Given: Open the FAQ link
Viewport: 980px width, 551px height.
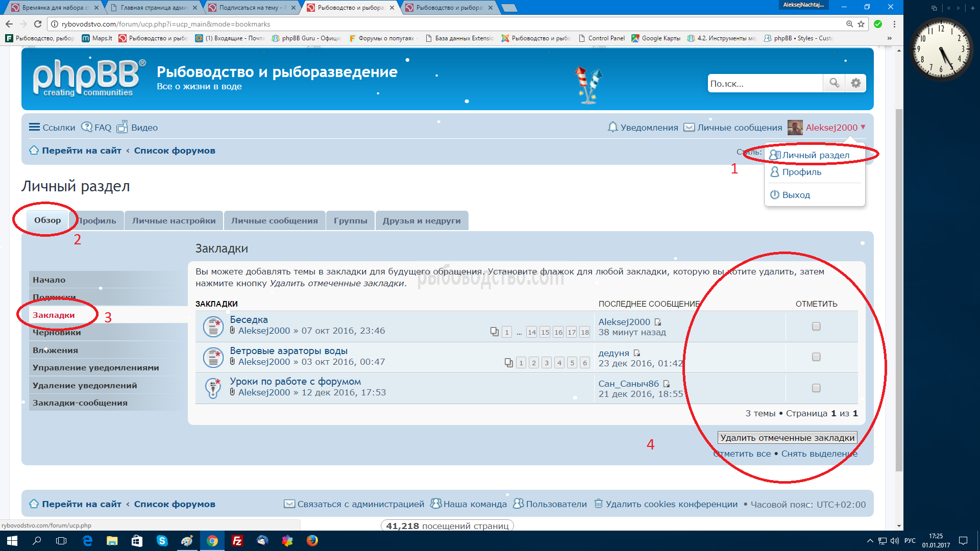Looking at the screenshot, I should click(96, 128).
